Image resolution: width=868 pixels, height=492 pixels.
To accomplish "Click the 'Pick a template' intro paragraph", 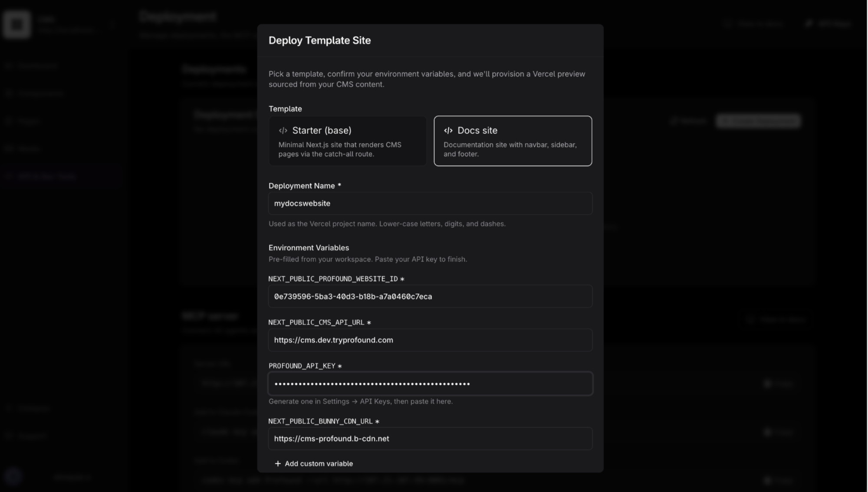I will [x=427, y=79].
